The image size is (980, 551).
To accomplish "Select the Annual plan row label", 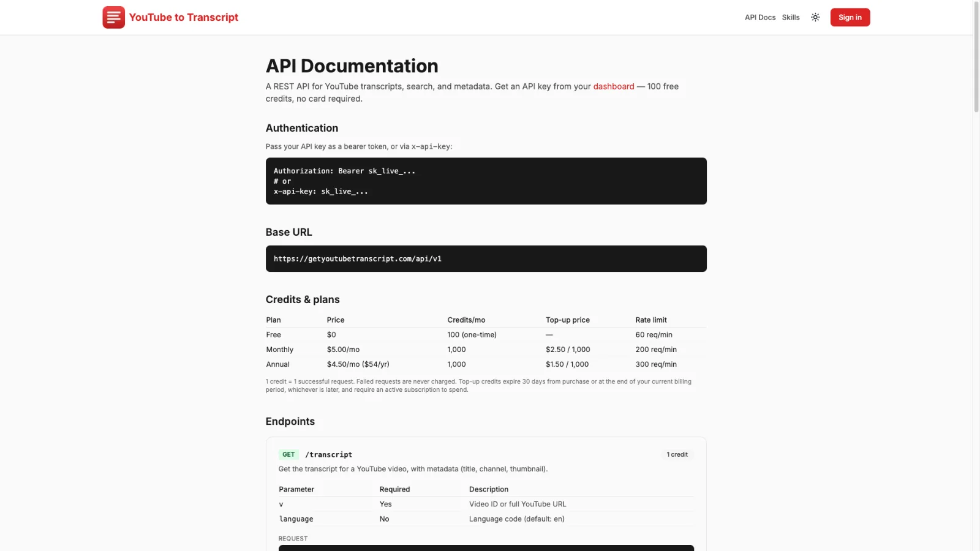I will point(278,364).
